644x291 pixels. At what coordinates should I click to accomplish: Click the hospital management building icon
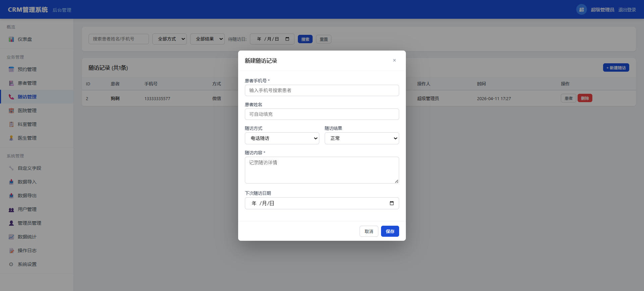point(11,111)
